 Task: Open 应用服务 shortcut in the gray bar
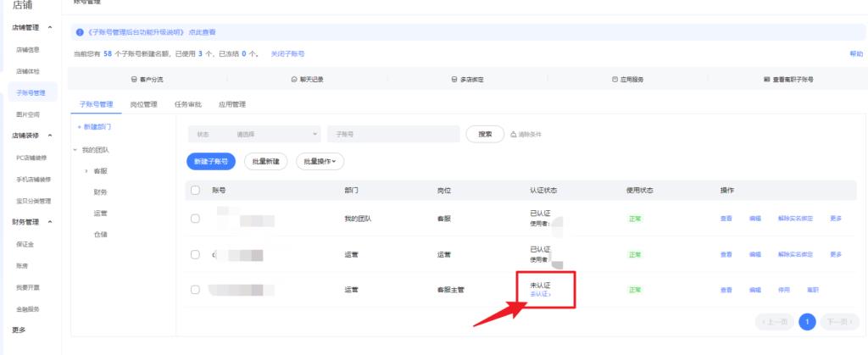628,80
